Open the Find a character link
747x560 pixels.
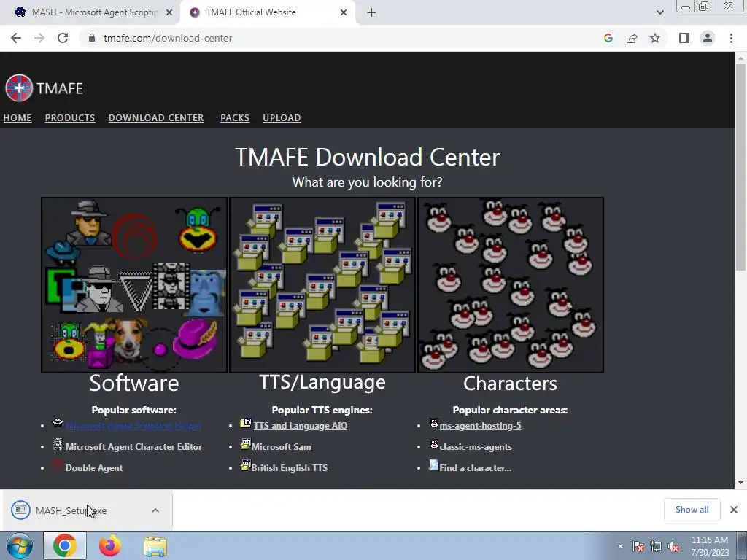pyautogui.click(x=475, y=468)
